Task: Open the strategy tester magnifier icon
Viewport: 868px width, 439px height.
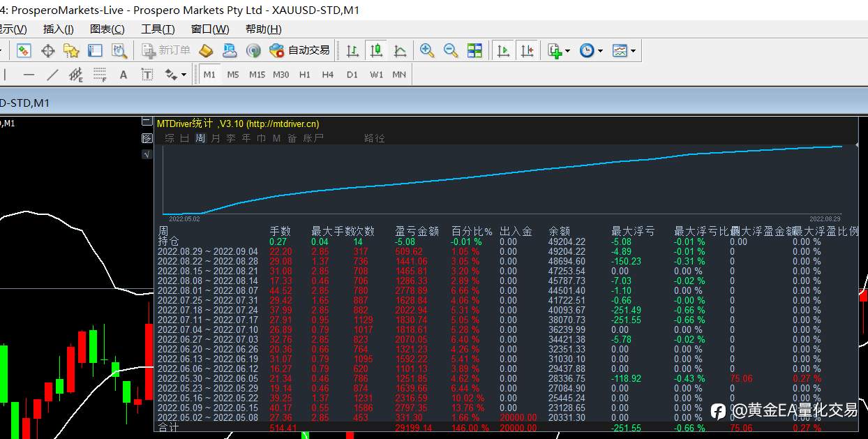Action: click(119, 51)
